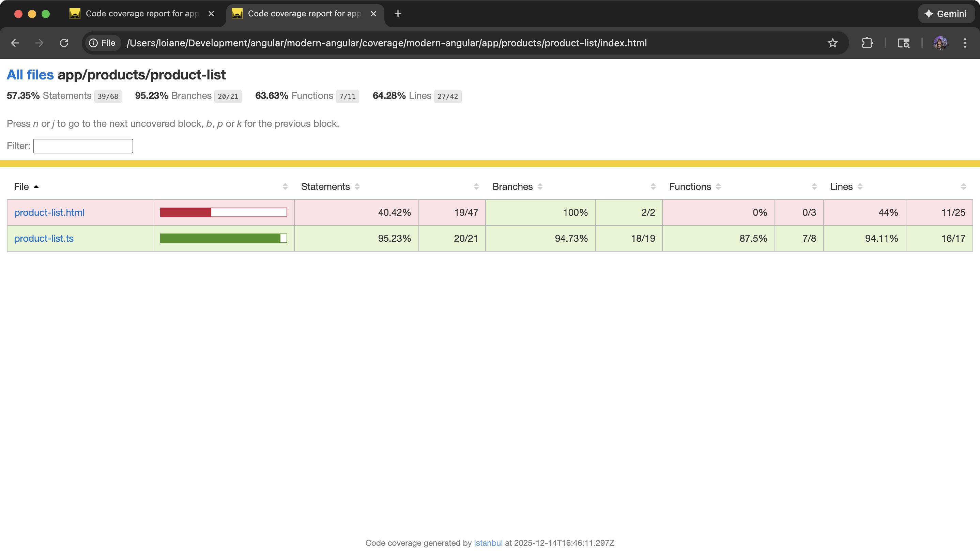Open the product-list.ts coverage link

coord(44,238)
